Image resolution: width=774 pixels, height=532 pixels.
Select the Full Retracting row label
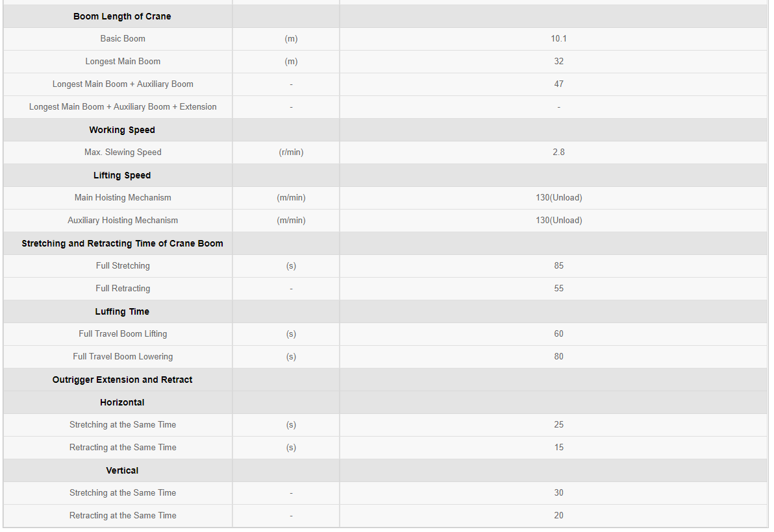pyautogui.click(x=123, y=288)
